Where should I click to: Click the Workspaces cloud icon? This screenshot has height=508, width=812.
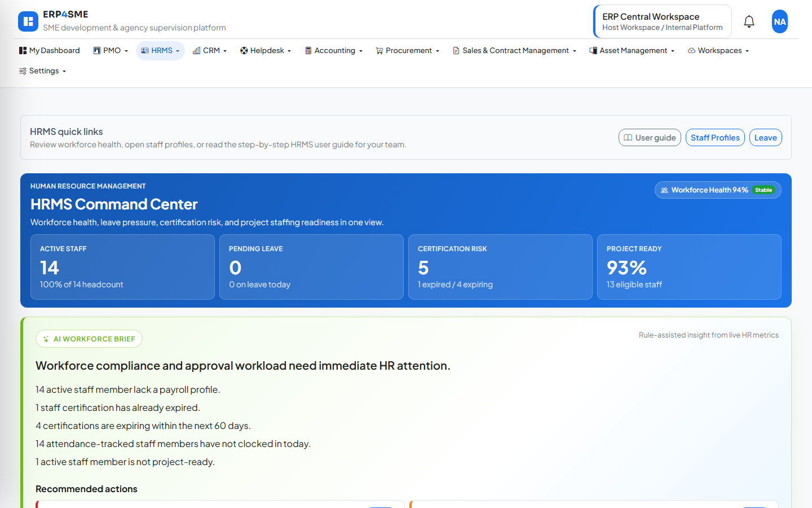(691, 50)
